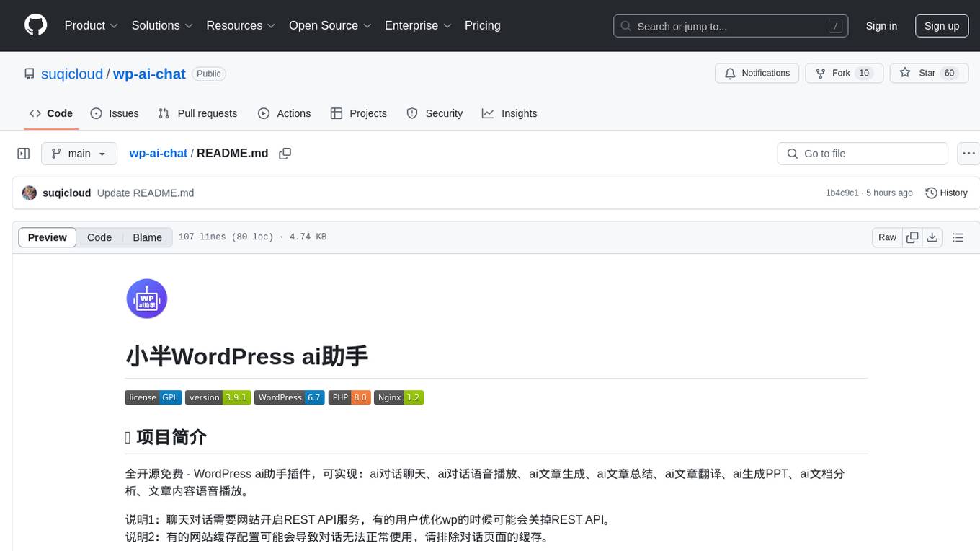The image size is (980, 551).
Task: Download the raw file icon
Action: point(932,237)
